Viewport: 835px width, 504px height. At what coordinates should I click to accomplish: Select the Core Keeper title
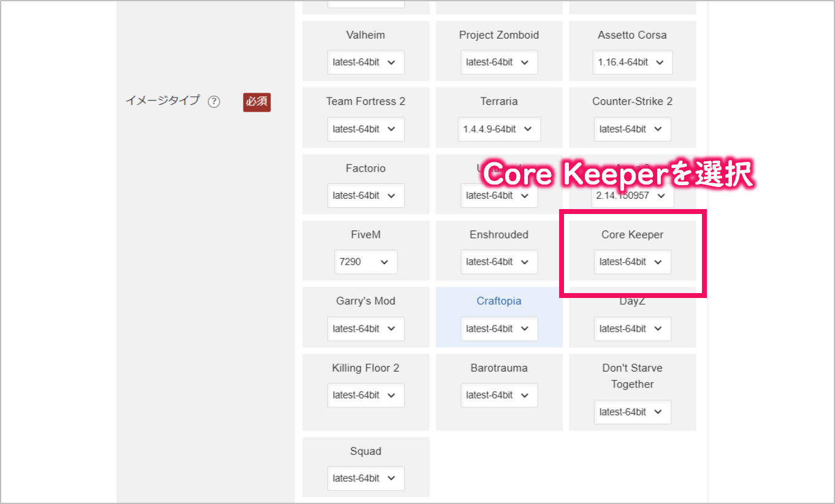(632, 234)
